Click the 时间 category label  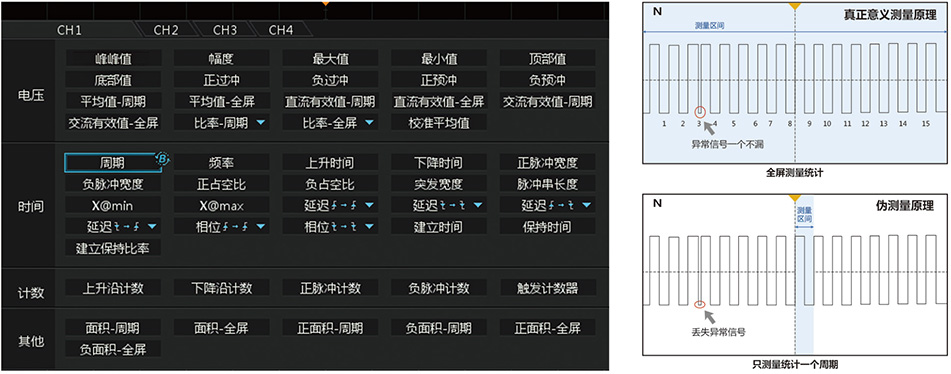[x=30, y=206]
